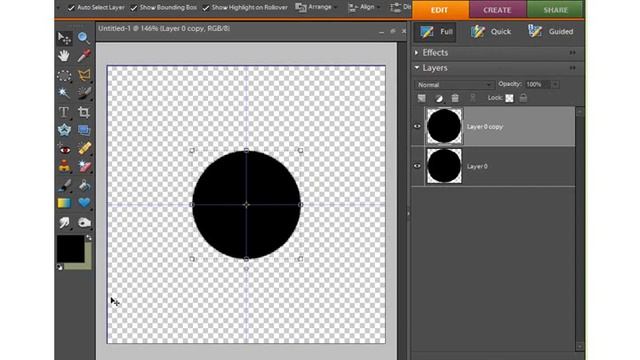The image size is (640, 360).
Task: Collapse the Layers panel
Action: pyautogui.click(x=417, y=68)
